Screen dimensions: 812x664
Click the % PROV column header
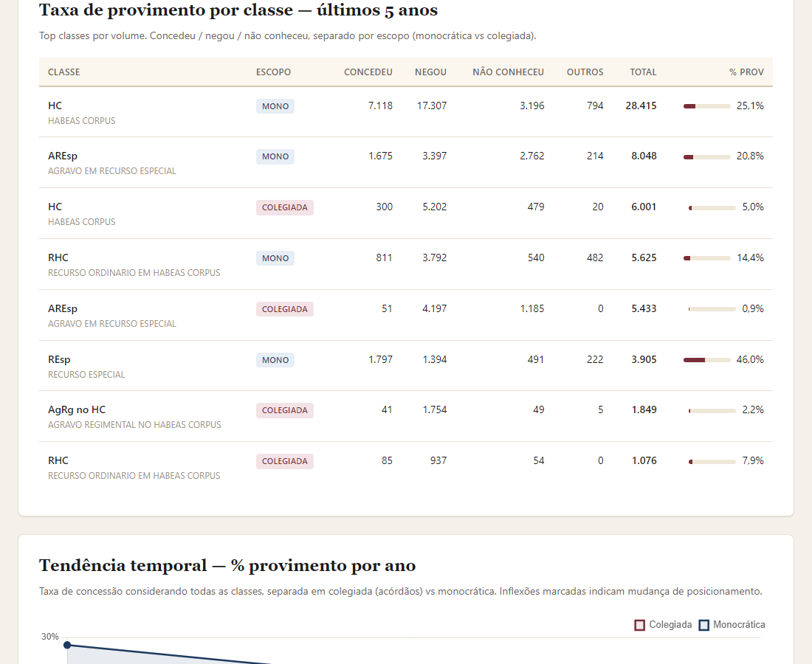(746, 72)
